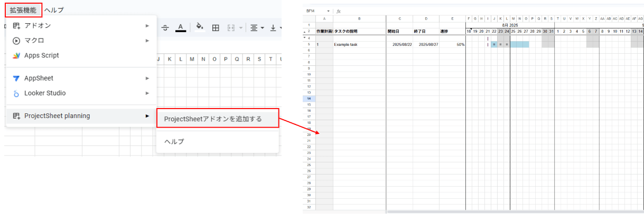Open the fill color paint bucket
Viewport: 644px width, 214px height.
coord(199,28)
